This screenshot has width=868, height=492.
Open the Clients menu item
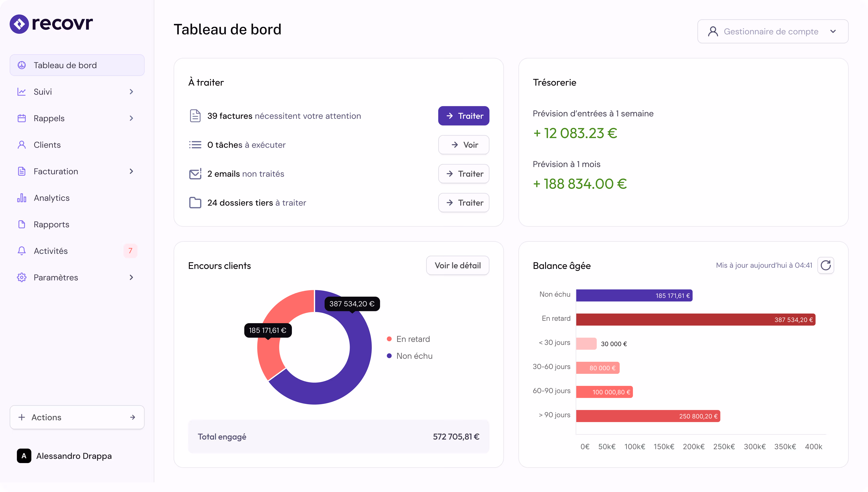click(x=47, y=145)
